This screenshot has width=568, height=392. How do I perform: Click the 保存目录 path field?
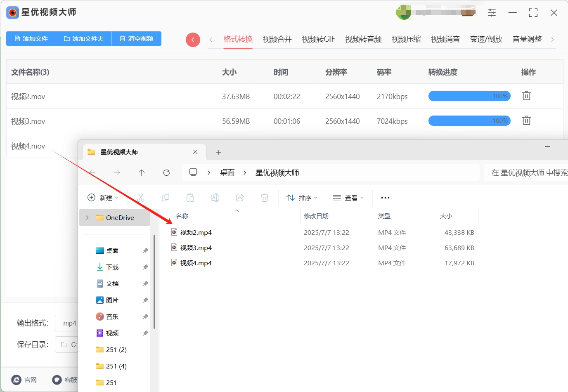coord(67,345)
